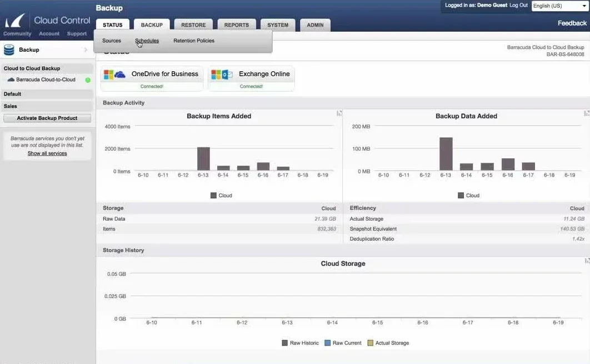Image resolution: width=590 pixels, height=364 pixels.
Task: Click the Exchange Online icon
Action: coord(222,74)
